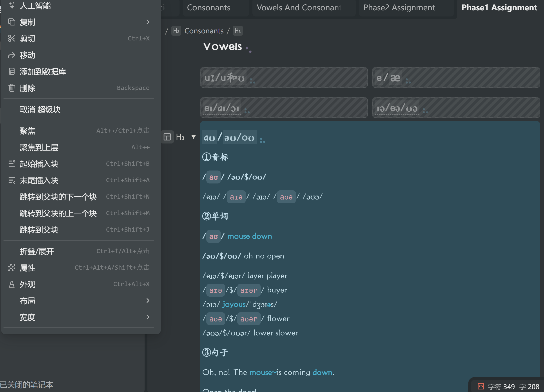This screenshot has width=544, height=392.
Task: Click Consonants in the breadcrumb path
Action: [x=204, y=31]
